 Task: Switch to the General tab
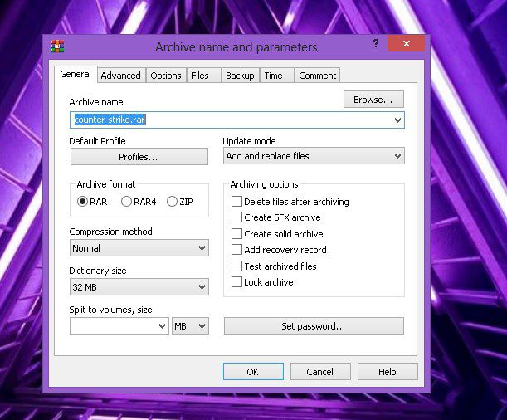pos(76,74)
